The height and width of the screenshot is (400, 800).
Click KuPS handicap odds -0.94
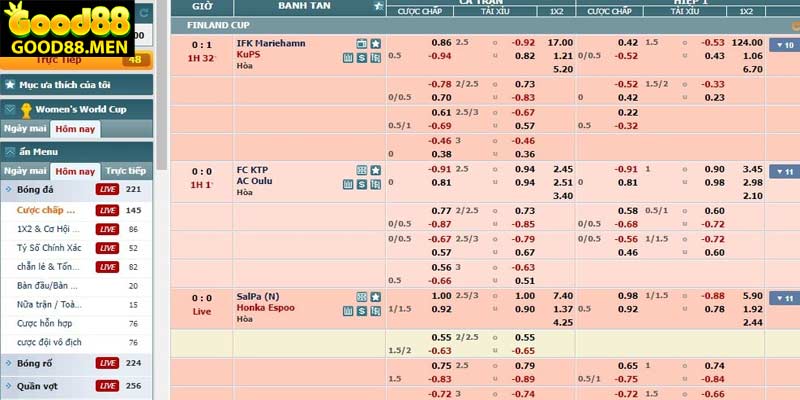click(x=440, y=56)
